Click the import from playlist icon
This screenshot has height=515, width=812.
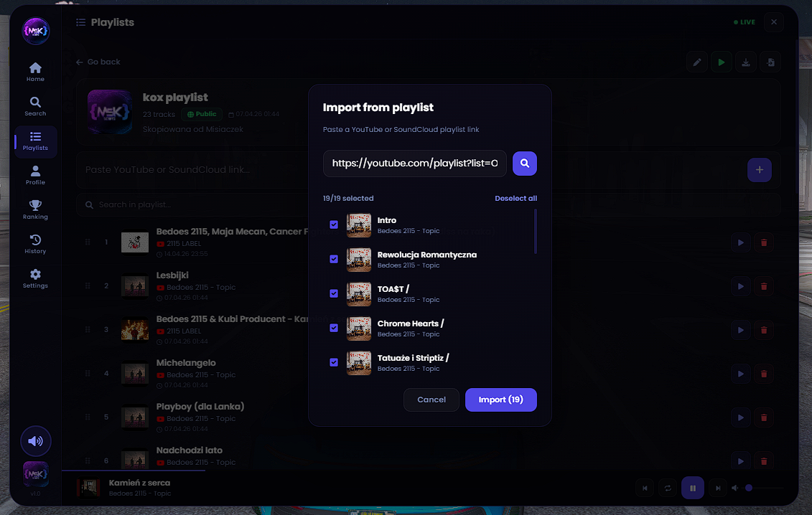pyautogui.click(x=770, y=62)
